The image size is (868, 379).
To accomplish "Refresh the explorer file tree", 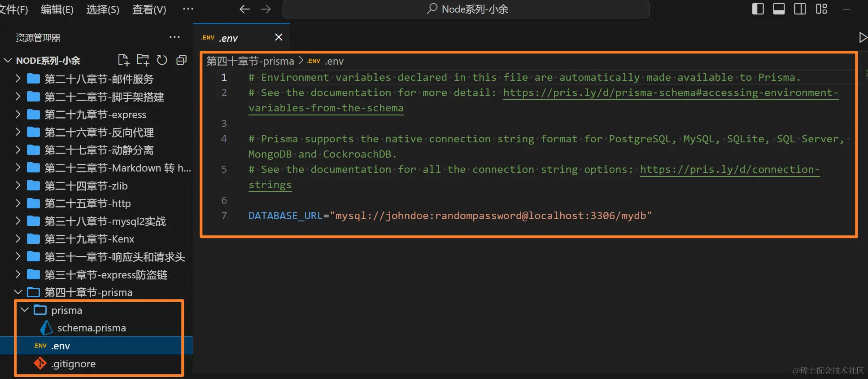I will point(162,60).
